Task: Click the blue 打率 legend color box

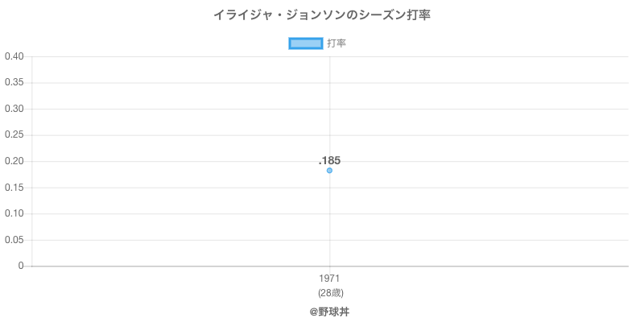Action: (x=306, y=43)
